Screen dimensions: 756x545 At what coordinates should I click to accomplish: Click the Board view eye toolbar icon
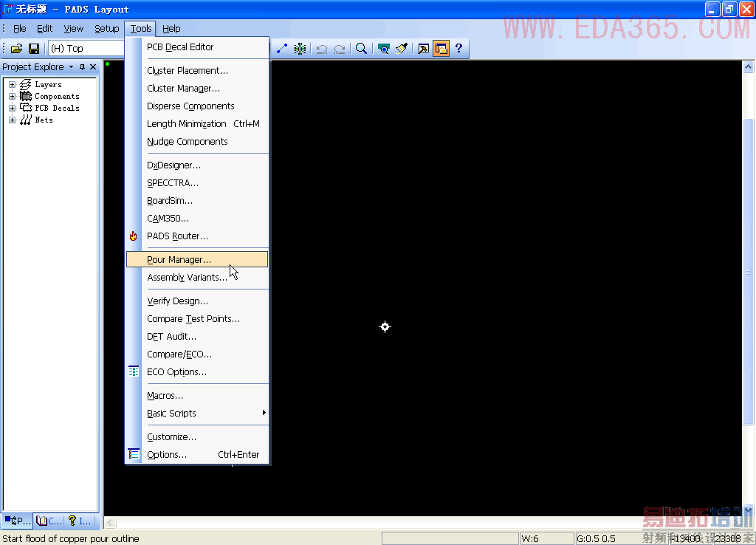coord(384,48)
